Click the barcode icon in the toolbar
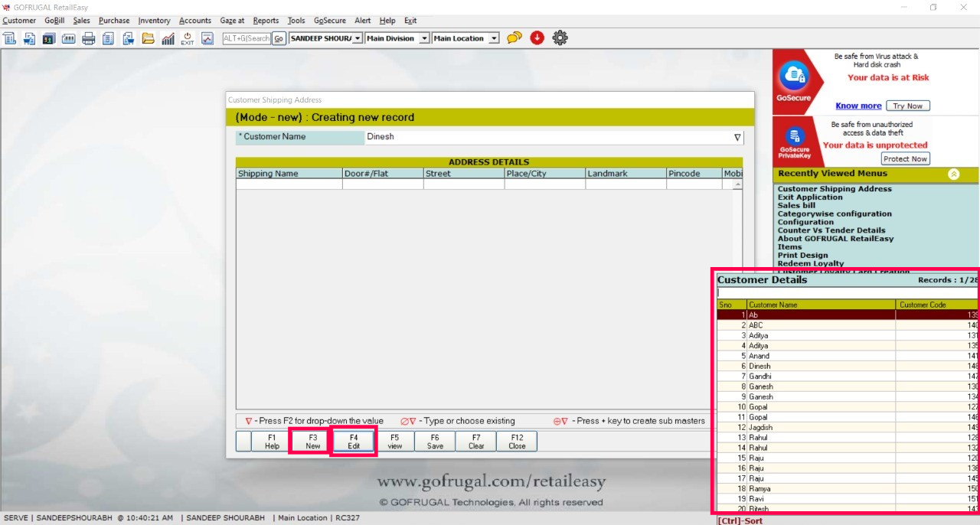The image size is (980, 525). pyautogui.click(x=69, y=38)
